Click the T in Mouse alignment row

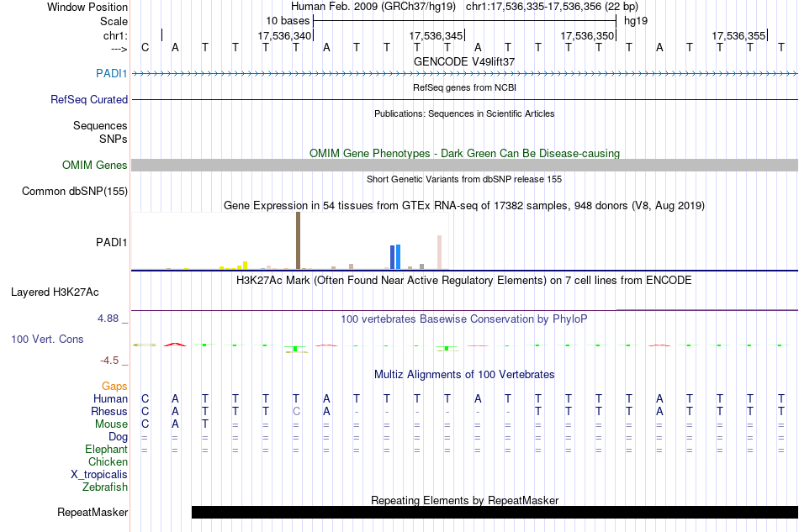pos(205,424)
